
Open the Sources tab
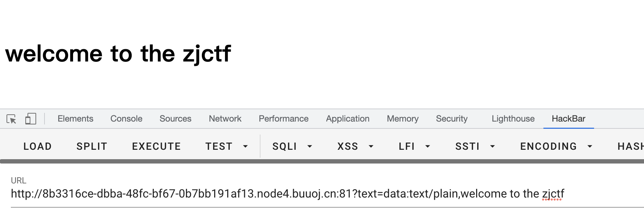click(175, 119)
